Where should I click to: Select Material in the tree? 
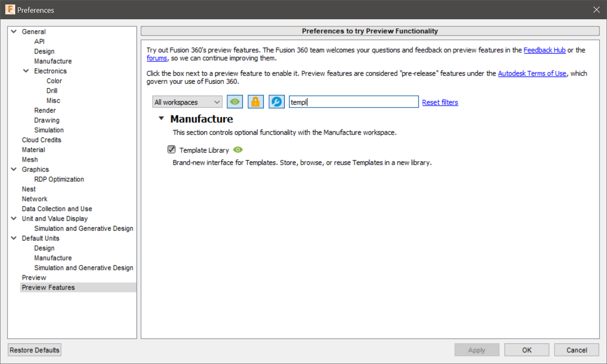34,150
